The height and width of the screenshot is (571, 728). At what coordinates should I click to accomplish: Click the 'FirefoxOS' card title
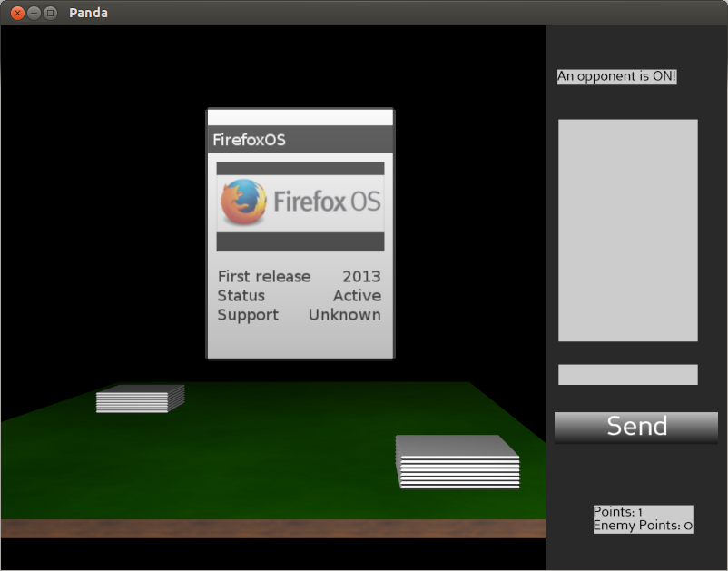pos(249,140)
